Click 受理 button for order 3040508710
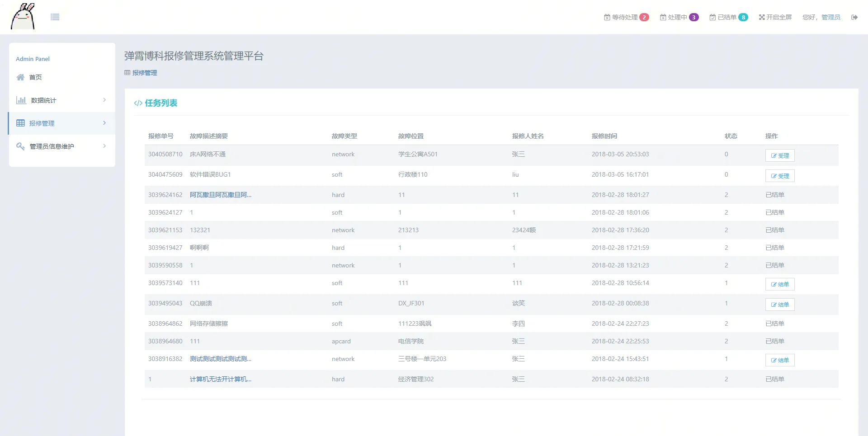The height and width of the screenshot is (436, 868). click(x=779, y=155)
